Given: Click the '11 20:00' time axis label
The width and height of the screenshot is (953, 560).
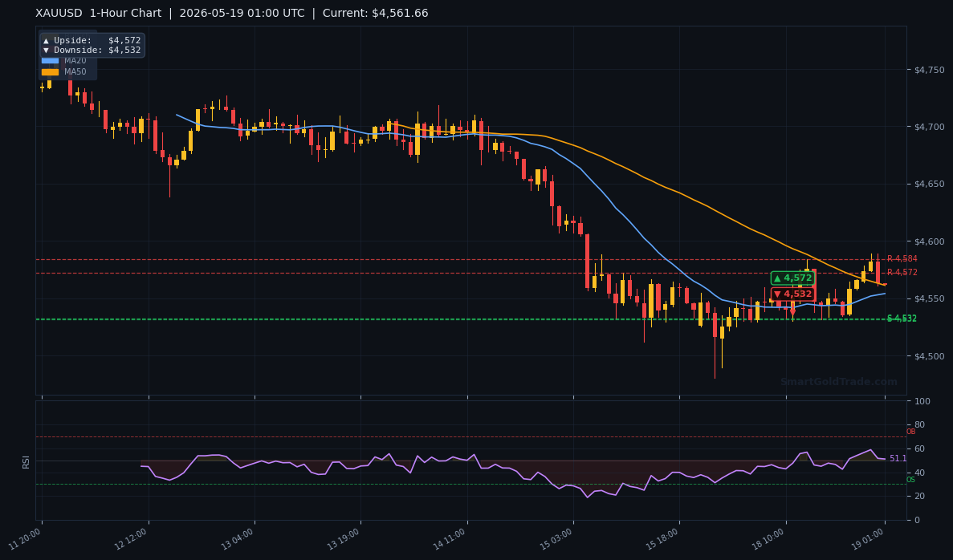Looking at the screenshot, I should point(26,538).
